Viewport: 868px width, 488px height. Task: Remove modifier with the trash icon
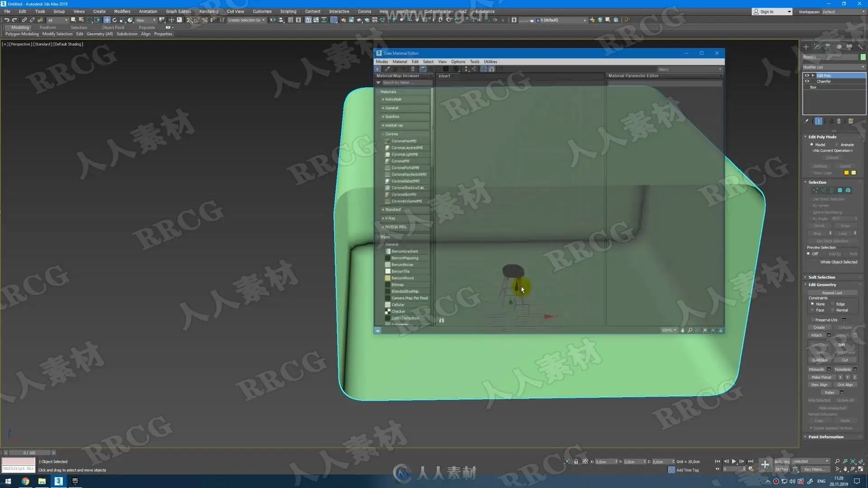[x=839, y=121]
